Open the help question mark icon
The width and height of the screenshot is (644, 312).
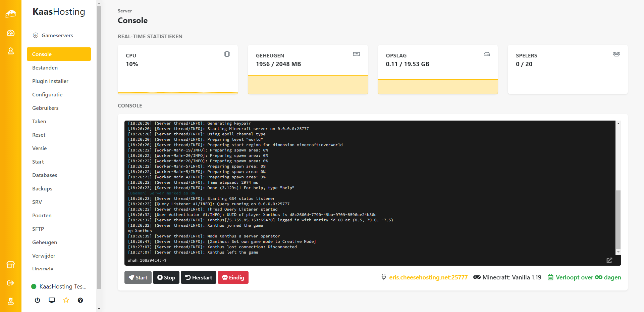tap(80, 300)
